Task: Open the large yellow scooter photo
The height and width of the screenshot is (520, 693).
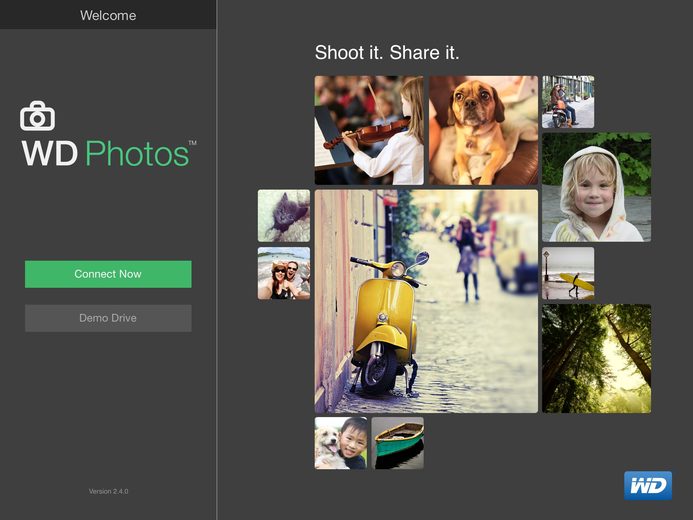Action: tap(426, 301)
